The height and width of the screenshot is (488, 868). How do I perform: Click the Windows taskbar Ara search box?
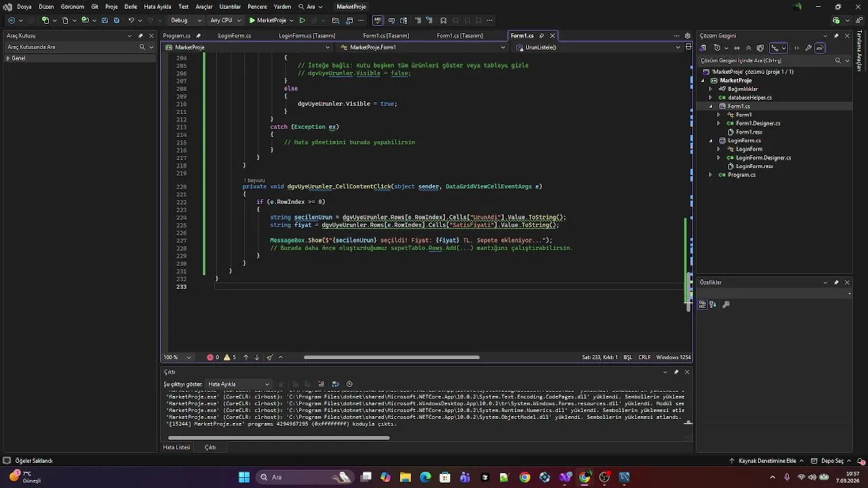305,477
